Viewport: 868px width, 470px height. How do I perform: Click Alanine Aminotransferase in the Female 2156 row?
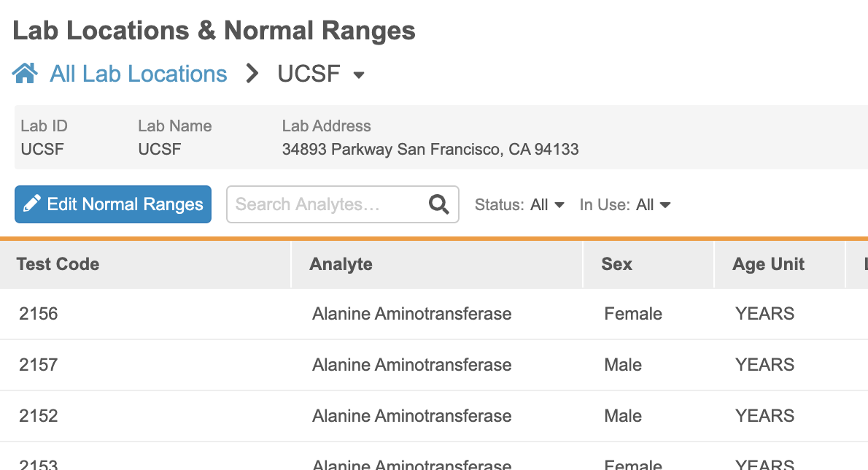(411, 314)
